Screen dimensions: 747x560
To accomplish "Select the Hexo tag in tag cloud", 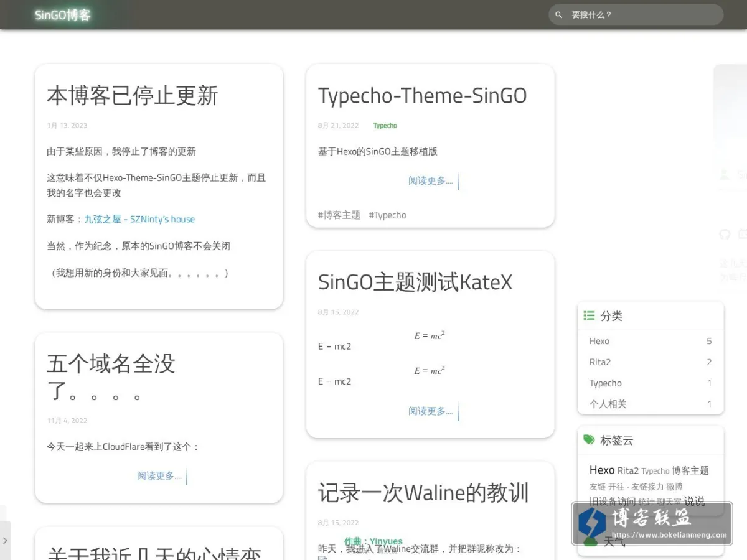I will [x=602, y=470].
